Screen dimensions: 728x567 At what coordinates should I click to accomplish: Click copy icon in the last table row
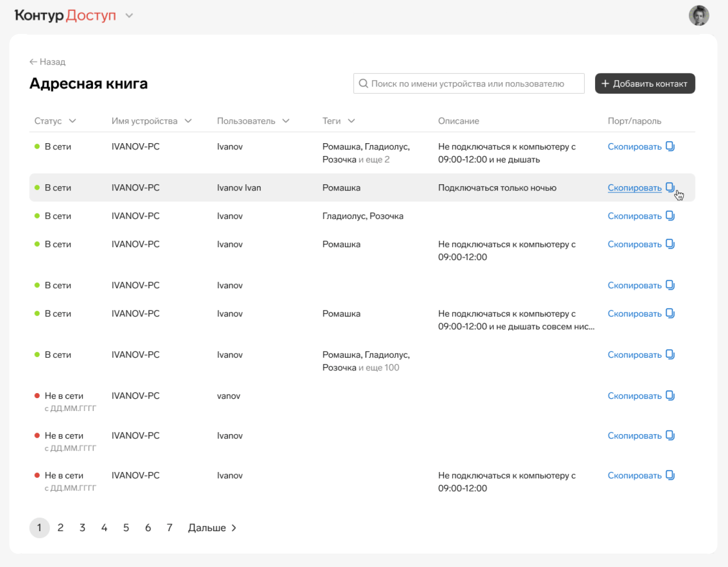coord(670,475)
